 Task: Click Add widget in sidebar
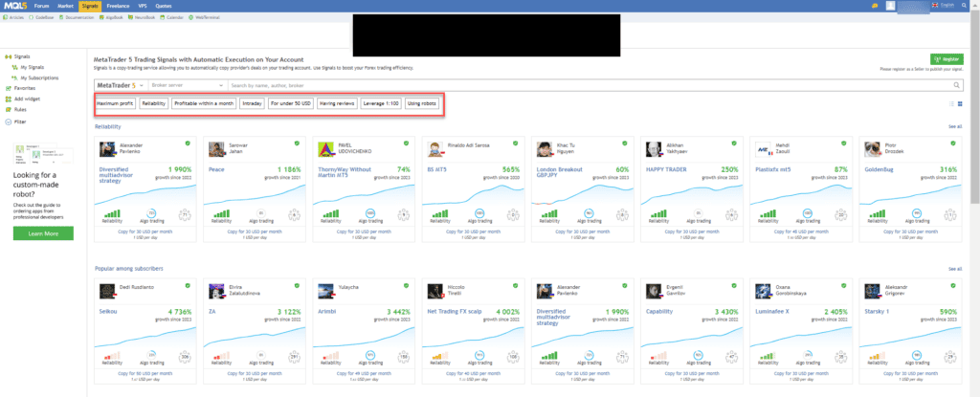[26, 99]
